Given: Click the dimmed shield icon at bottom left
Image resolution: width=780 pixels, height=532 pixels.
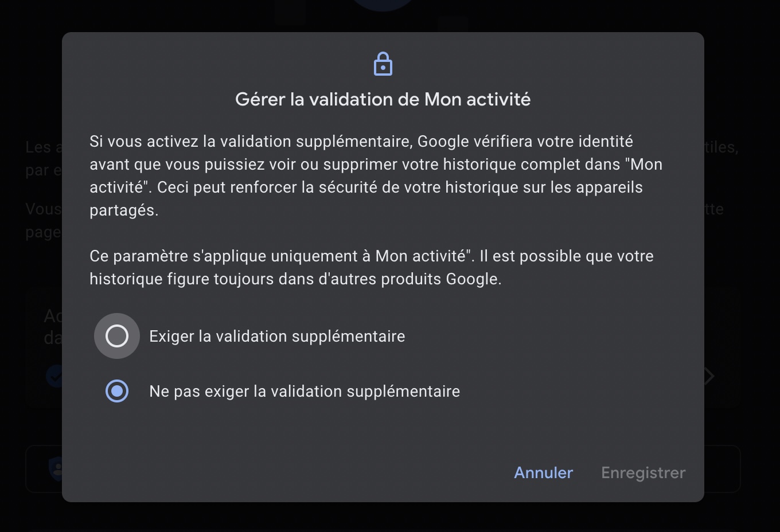Looking at the screenshot, I should 56,469.
